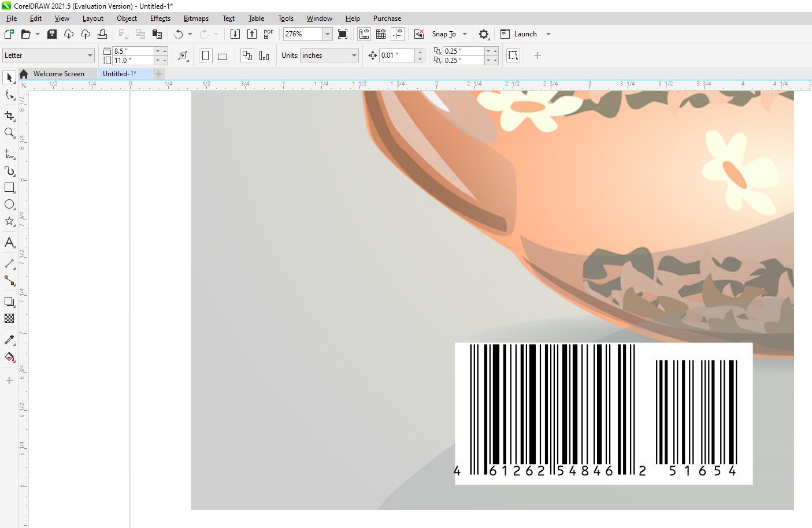Undo the last action
The height and width of the screenshot is (528, 812).
pyautogui.click(x=178, y=34)
